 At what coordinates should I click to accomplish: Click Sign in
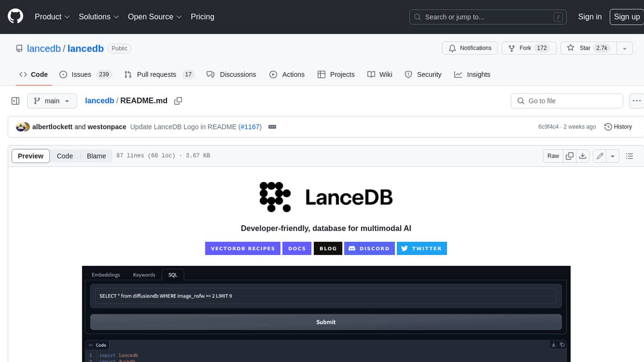(x=590, y=17)
